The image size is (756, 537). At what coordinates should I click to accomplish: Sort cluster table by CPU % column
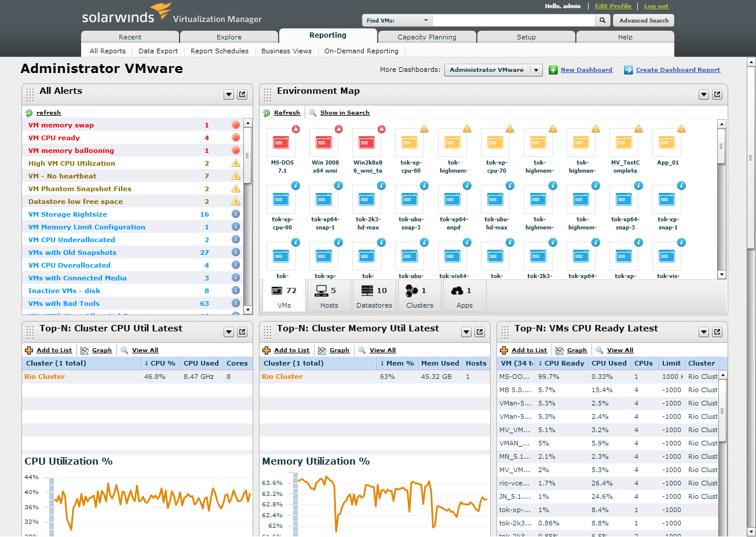tap(160, 363)
